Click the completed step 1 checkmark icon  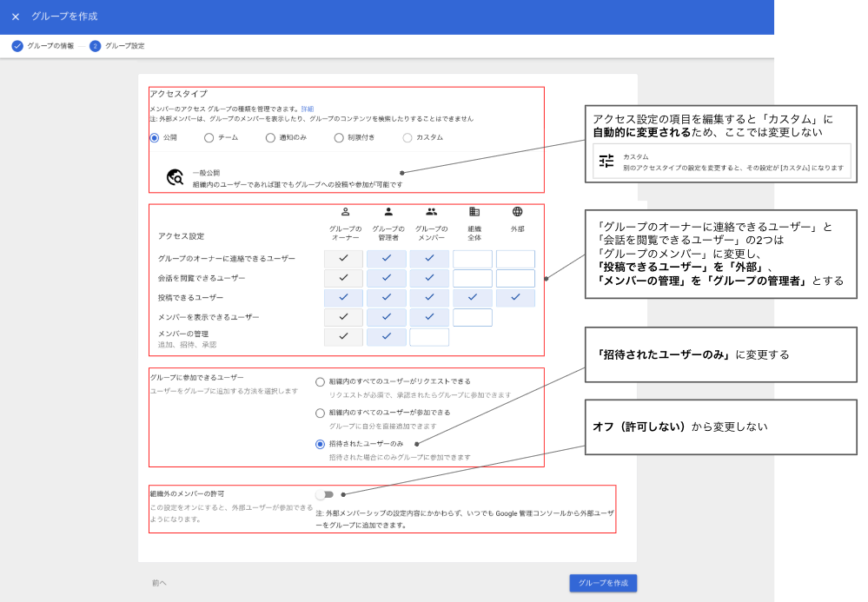(x=17, y=46)
